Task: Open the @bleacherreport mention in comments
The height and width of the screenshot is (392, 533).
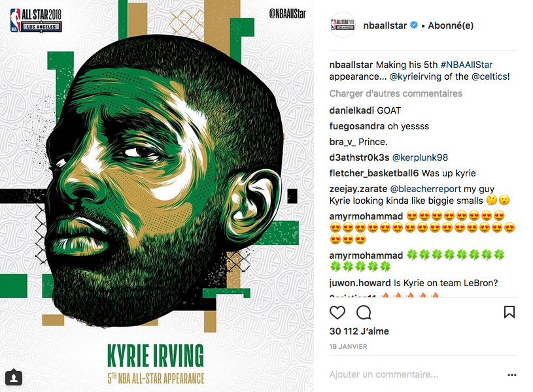Action: 426,189
